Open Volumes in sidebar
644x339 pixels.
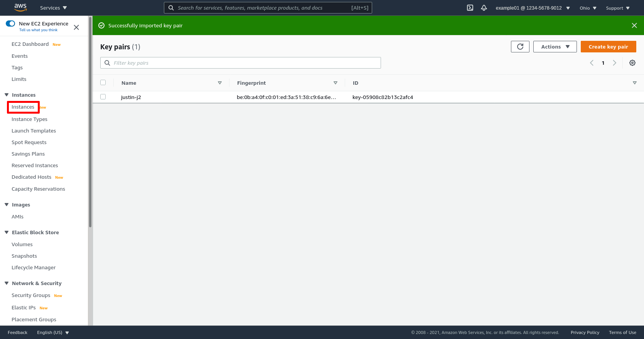[22, 244]
